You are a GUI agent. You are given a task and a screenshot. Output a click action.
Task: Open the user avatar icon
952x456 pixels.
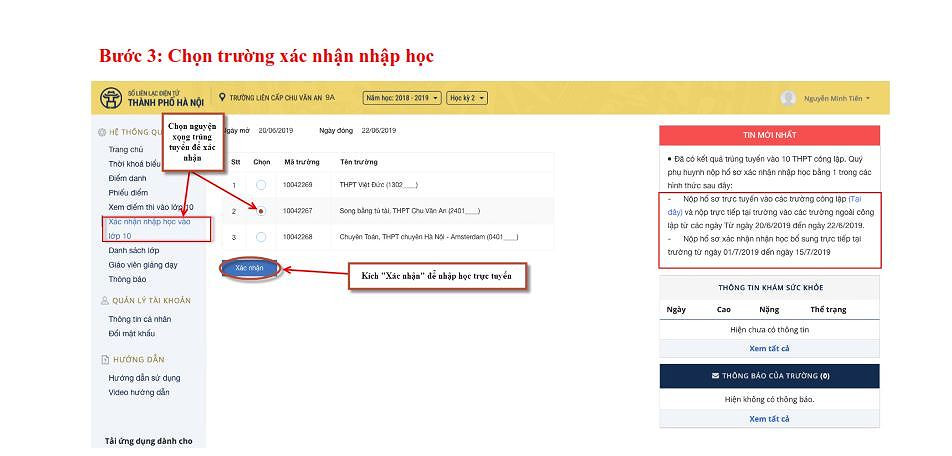click(x=788, y=98)
